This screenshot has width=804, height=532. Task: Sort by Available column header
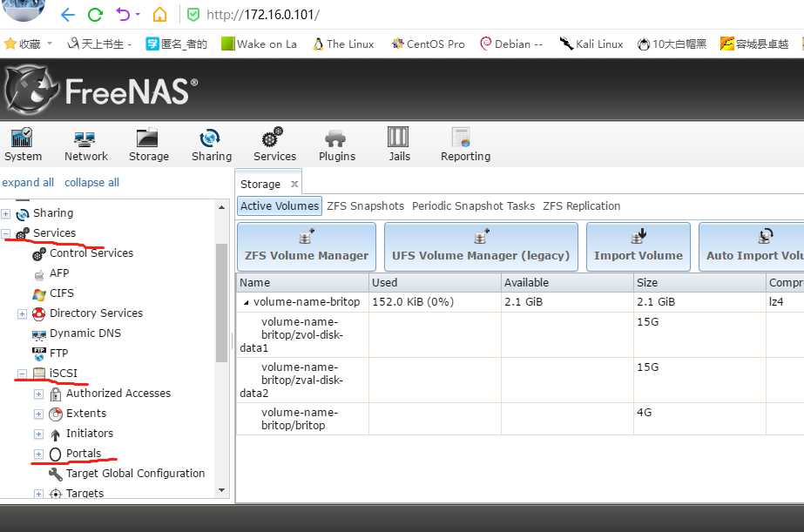pos(567,282)
